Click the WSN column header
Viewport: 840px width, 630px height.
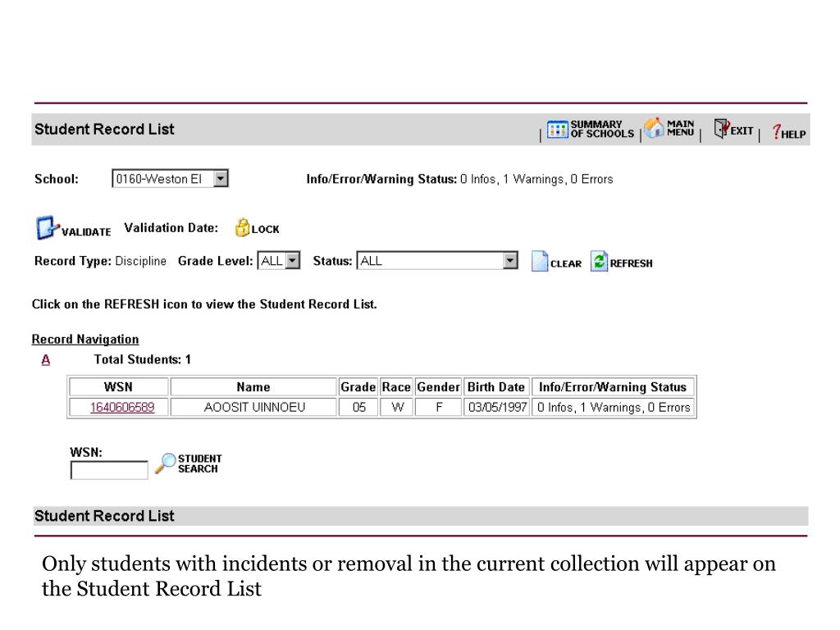pos(118,387)
